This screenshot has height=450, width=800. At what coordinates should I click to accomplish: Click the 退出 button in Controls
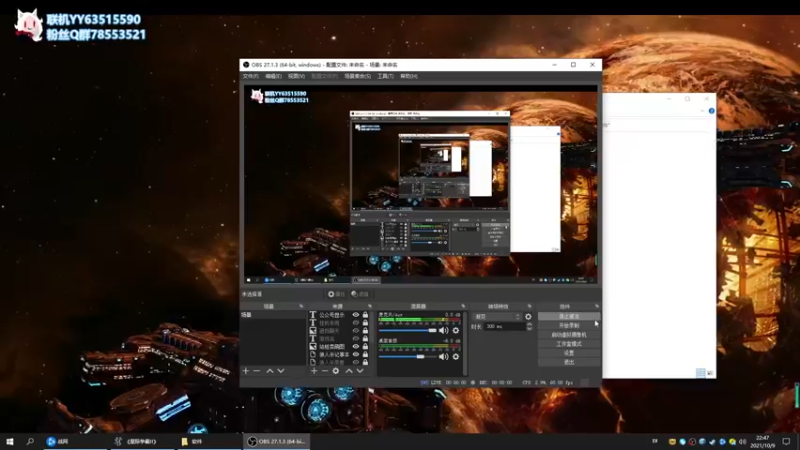point(569,362)
